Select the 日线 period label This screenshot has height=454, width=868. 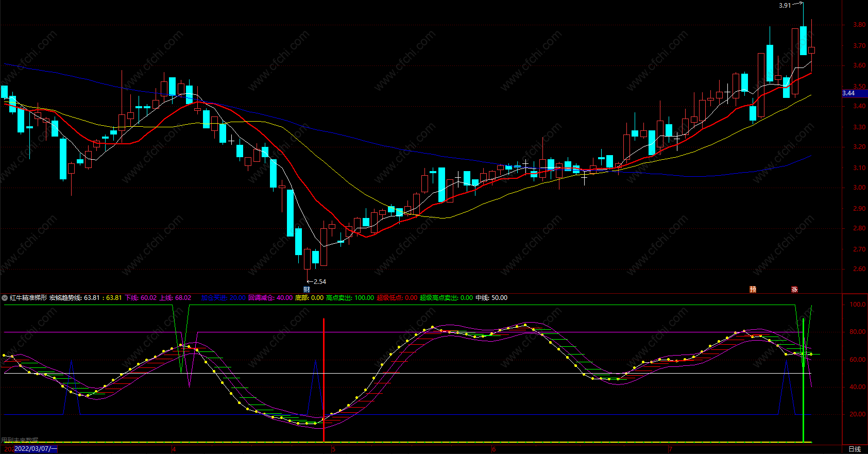coord(855,449)
